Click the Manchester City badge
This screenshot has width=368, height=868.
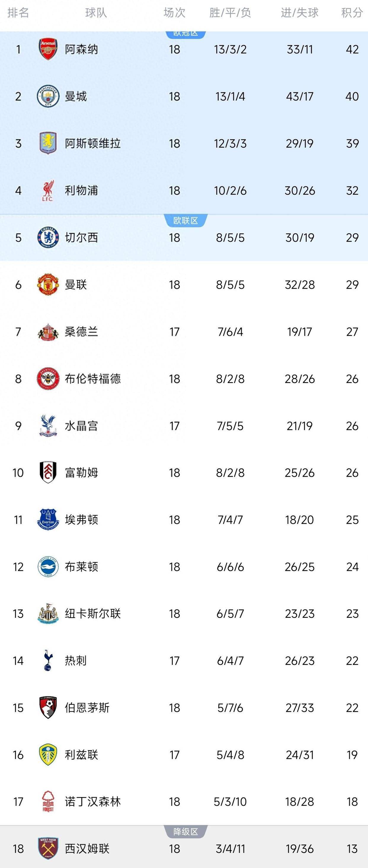coord(48,96)
